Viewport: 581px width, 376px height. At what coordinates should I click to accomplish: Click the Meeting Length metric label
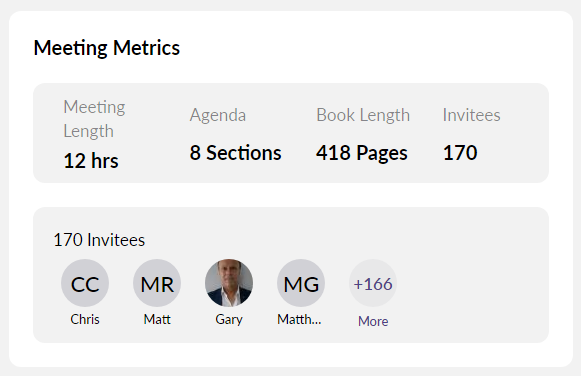[94, 119]
